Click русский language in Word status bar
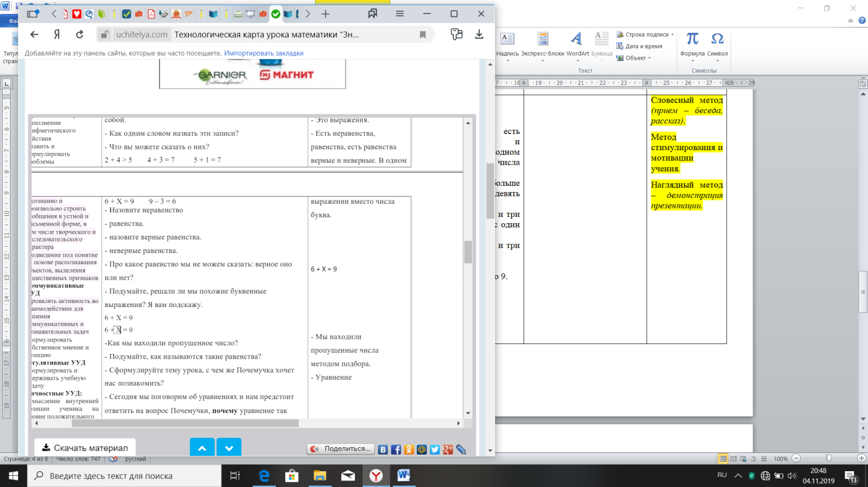The image size is (868, 487). [x=136, y=459]
